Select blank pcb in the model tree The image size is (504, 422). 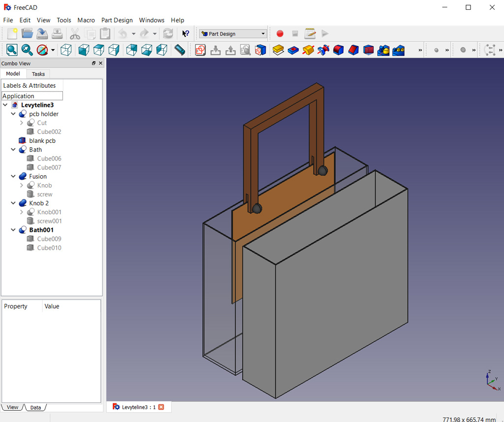point(42,140)
